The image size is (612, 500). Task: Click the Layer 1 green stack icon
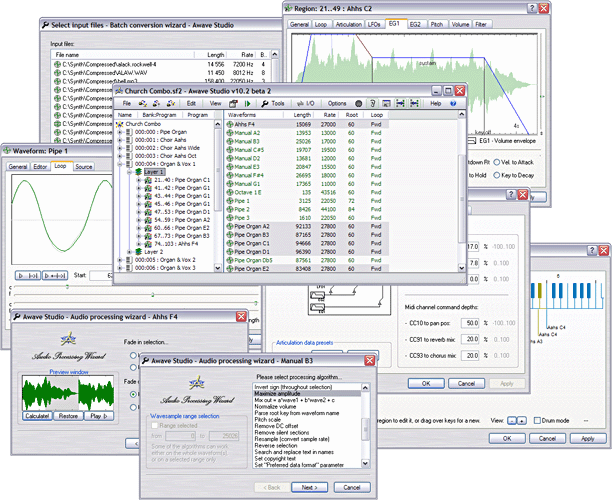click(138, 172)
